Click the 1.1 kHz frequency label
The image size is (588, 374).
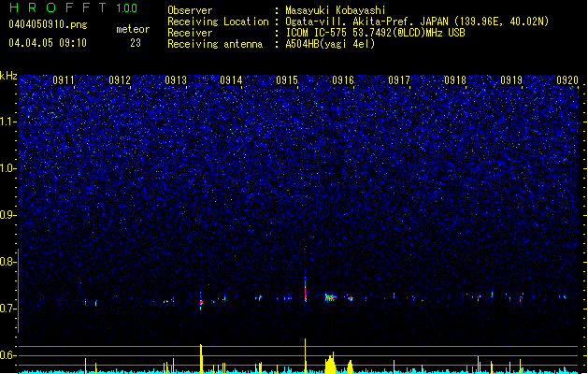click(7, 122)
